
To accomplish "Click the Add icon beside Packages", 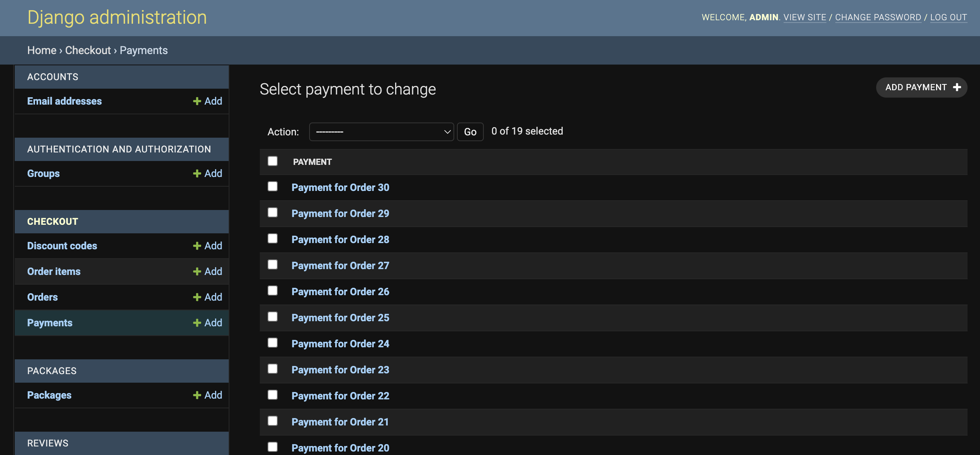I will tap(197, 395).
